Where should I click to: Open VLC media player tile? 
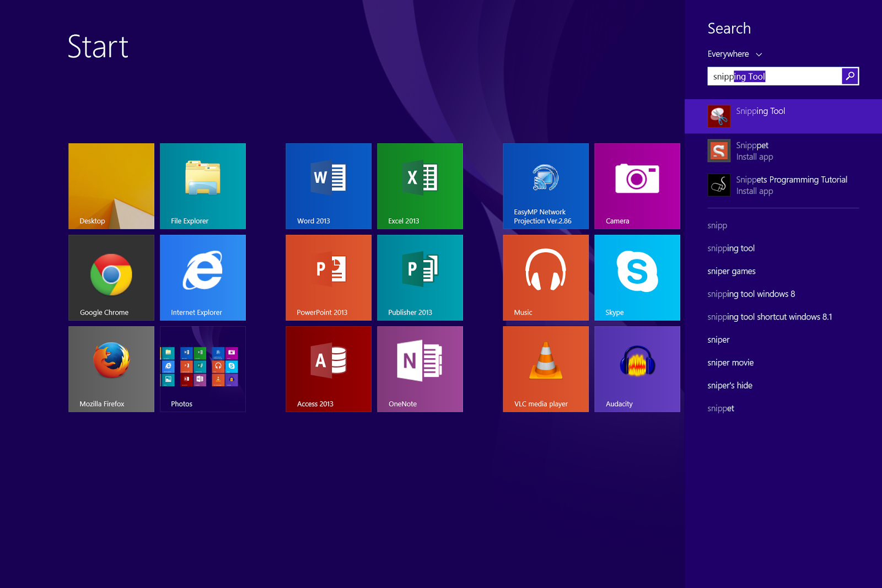click(546, 369)
